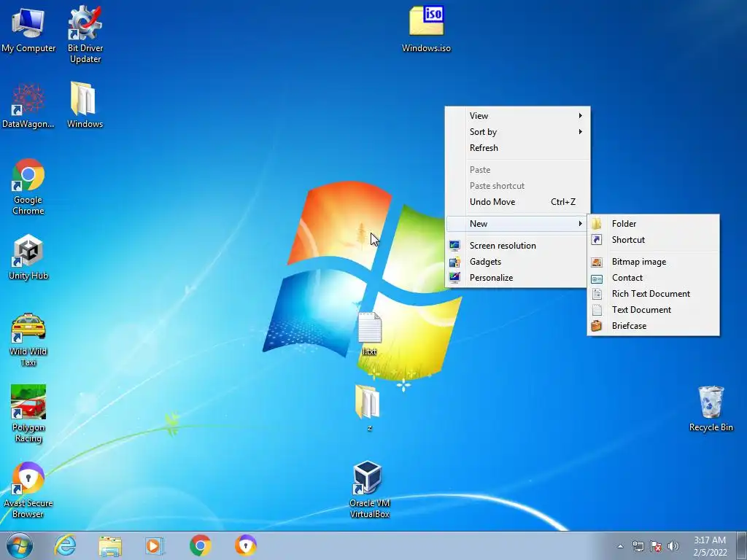Select the Polygon Racing game icon
The width and height of the screenshot is (747, 560).
28,414
